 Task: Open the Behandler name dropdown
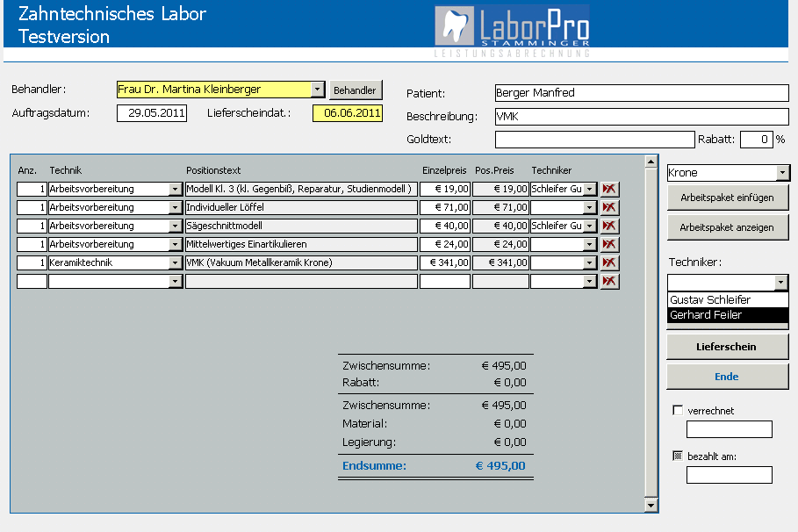tap(317, 90)
